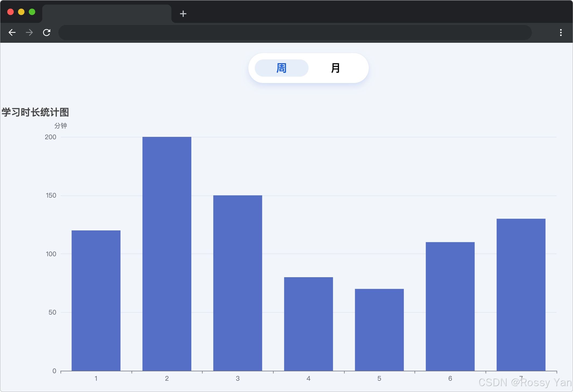
Task: Navigate back using the back arrow
Action: (12, 32)
